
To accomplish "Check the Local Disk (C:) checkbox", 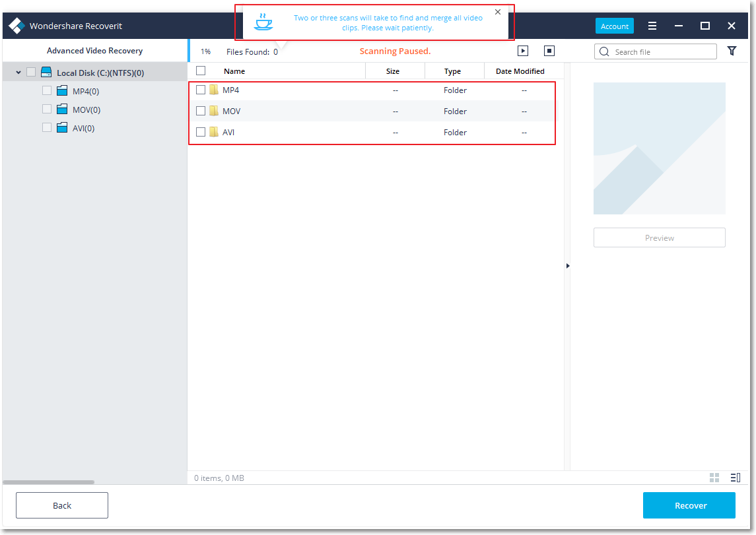I will coord(31,72).
